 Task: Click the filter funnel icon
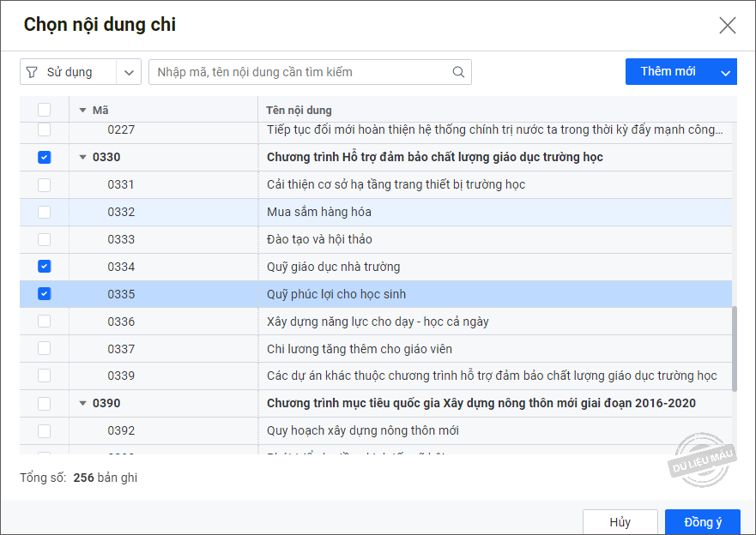pos(32,72)
